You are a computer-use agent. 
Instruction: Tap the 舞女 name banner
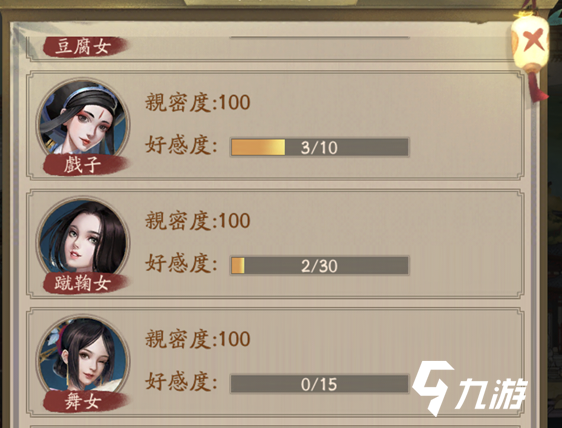(x=85, y=401)
